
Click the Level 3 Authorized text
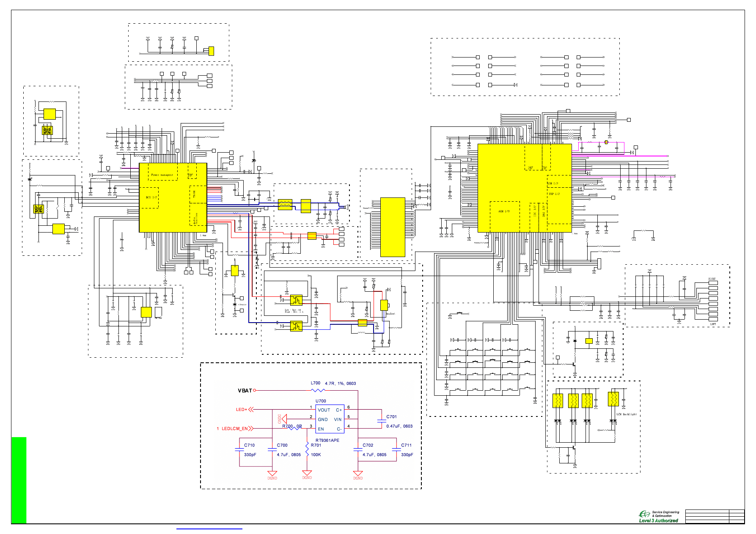(658, 521)
